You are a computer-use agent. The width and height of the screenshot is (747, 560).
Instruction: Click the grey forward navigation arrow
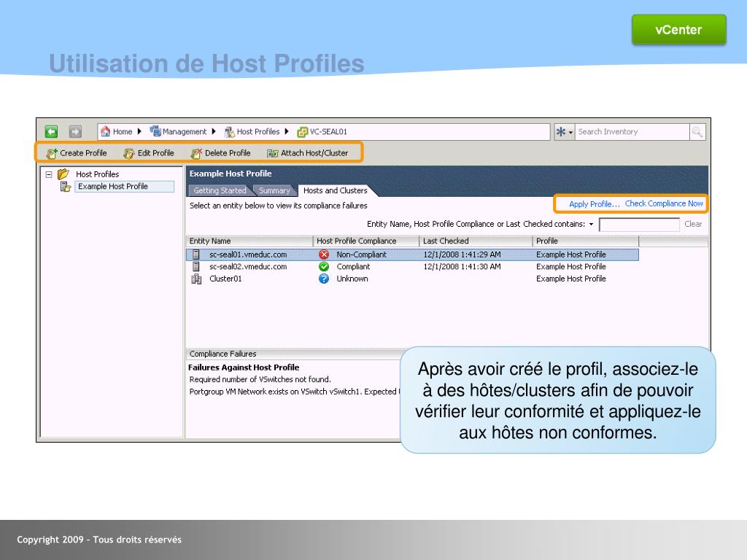(75, 131)
